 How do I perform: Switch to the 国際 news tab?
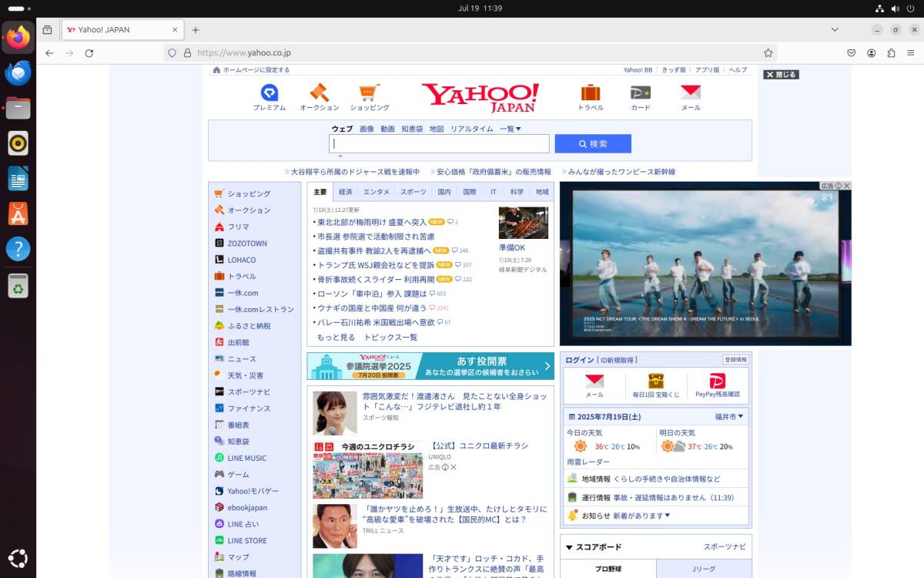tap(469, 192)
